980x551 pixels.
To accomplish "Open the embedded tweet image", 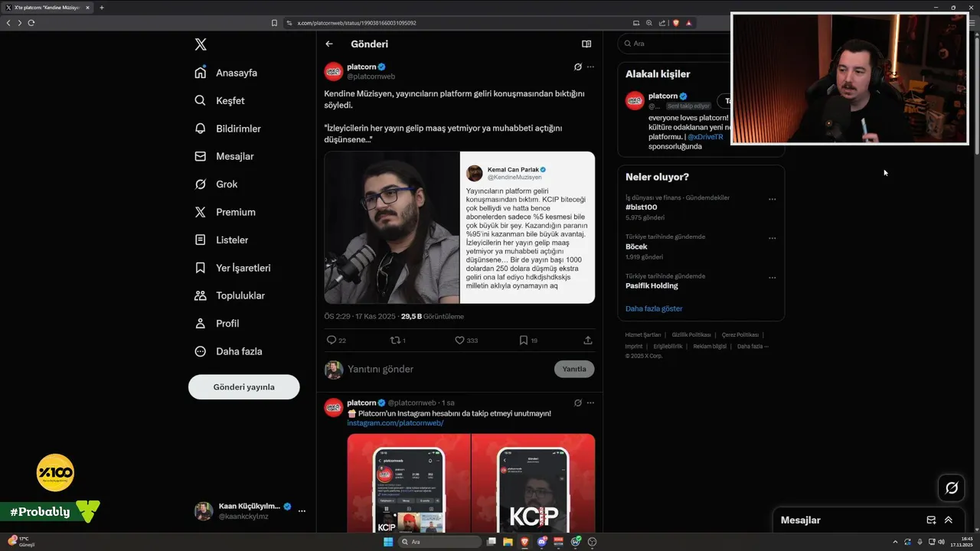I will pyautogui.click(x=459, y=227).
